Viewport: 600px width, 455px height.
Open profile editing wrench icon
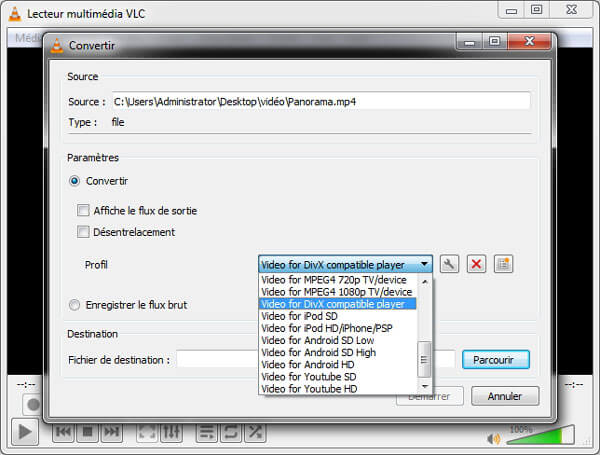[449, 264]
